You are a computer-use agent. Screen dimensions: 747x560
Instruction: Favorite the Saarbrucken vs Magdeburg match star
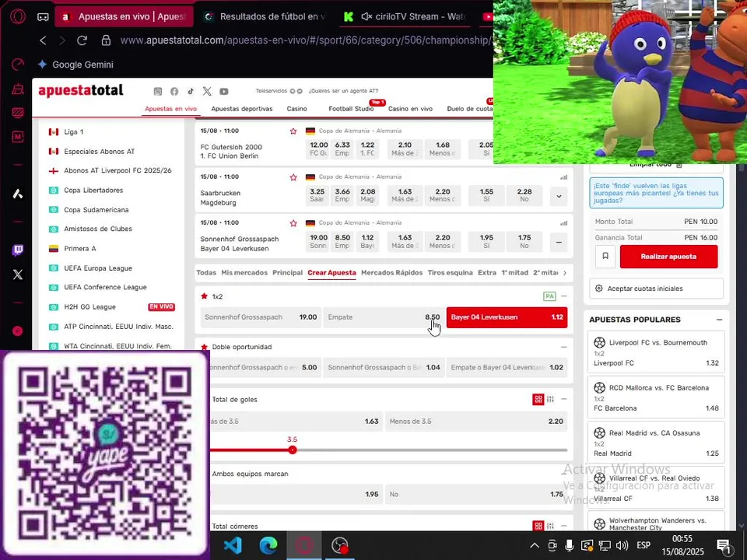pos(293,177)
